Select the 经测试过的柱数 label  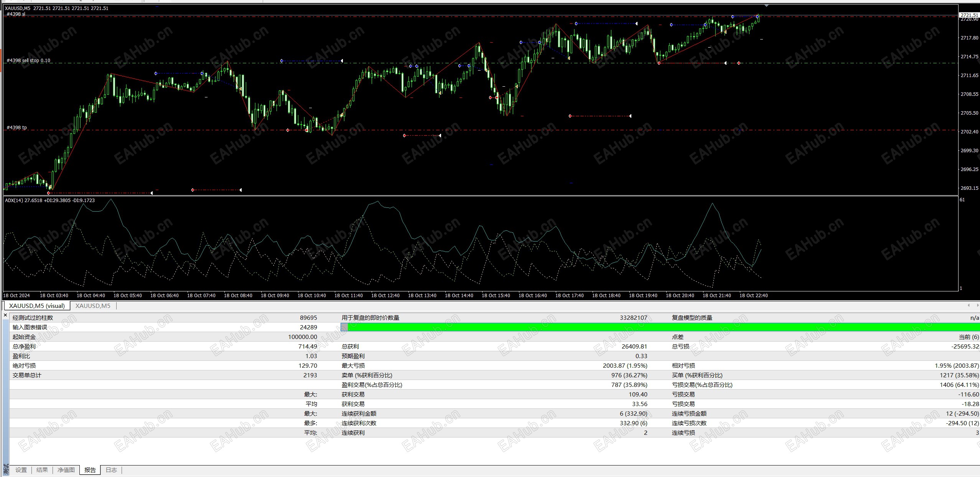click(33, 317)
